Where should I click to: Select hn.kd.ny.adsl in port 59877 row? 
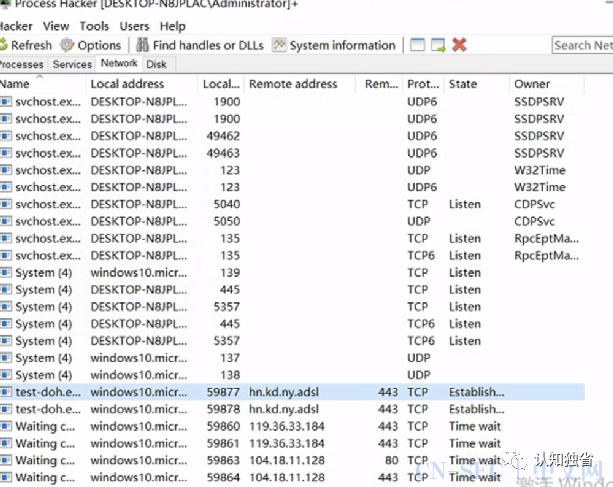pyautogui.click(x=284, y=392)
